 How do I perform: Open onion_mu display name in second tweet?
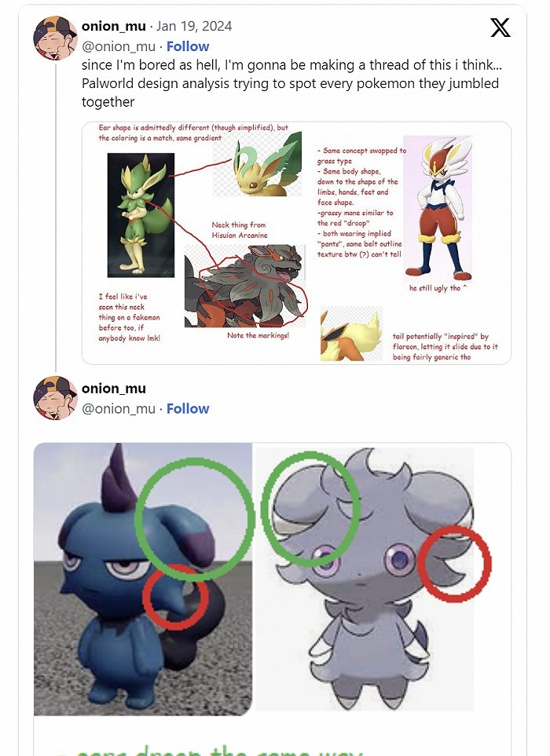coord(114,388)
